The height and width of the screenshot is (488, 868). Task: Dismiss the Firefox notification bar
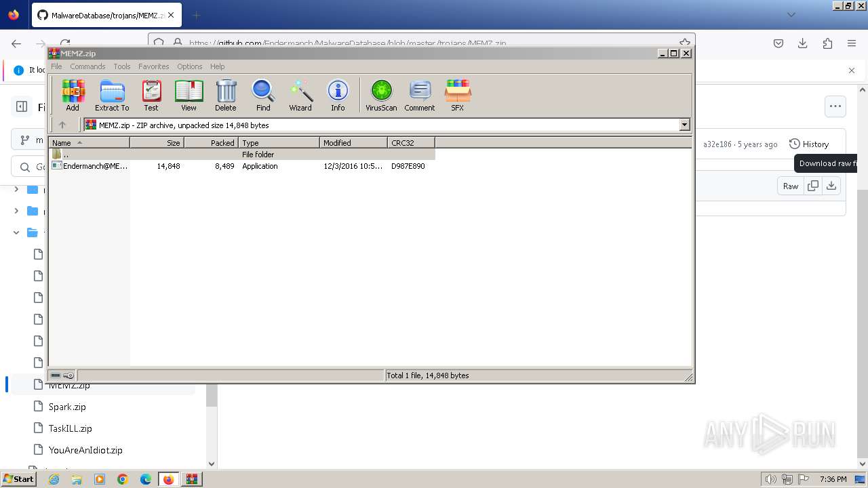tap(852, 70)
